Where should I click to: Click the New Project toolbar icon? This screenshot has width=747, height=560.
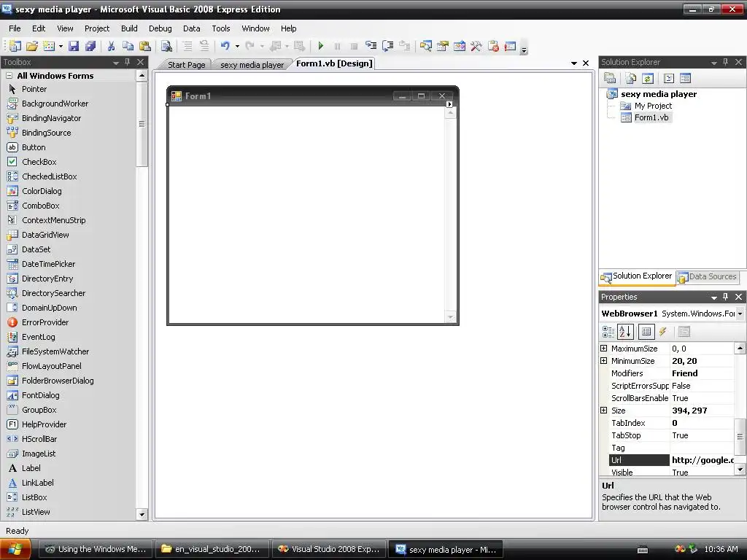[x=15, y=46]
